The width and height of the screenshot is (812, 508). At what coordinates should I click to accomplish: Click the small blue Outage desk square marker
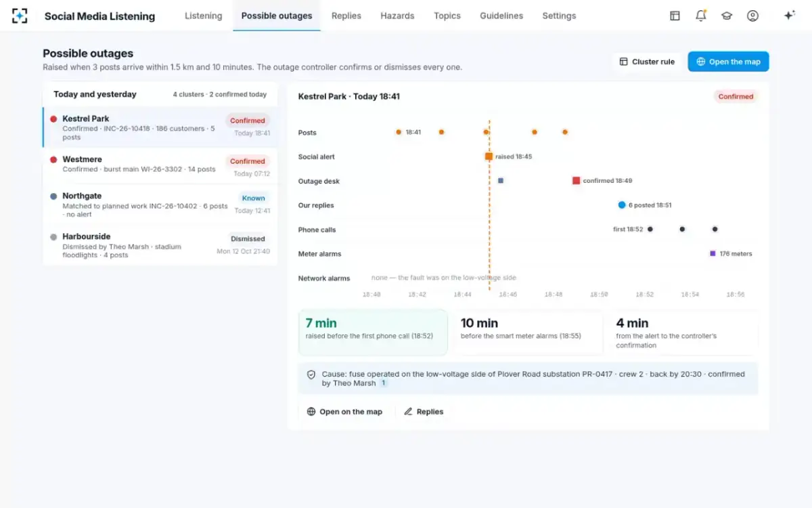501,181
